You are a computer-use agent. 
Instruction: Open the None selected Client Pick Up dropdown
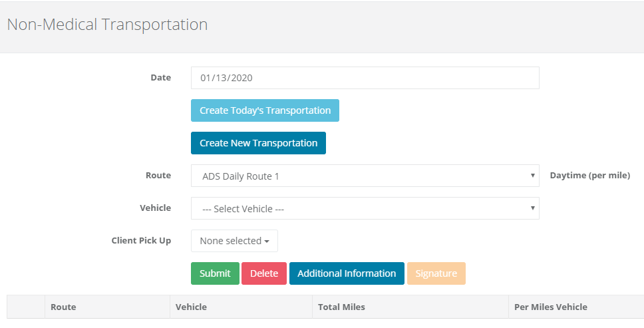coord(234,241)
